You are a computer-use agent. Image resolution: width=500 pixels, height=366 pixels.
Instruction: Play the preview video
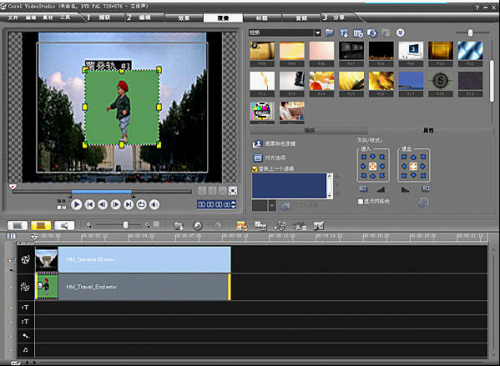tap(76, 204)
